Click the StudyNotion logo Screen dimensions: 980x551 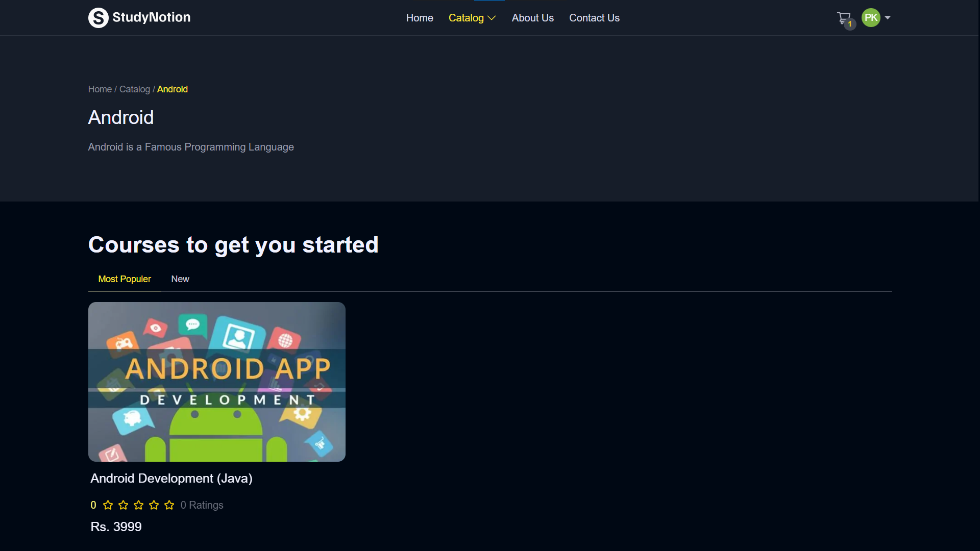point(139,18)
